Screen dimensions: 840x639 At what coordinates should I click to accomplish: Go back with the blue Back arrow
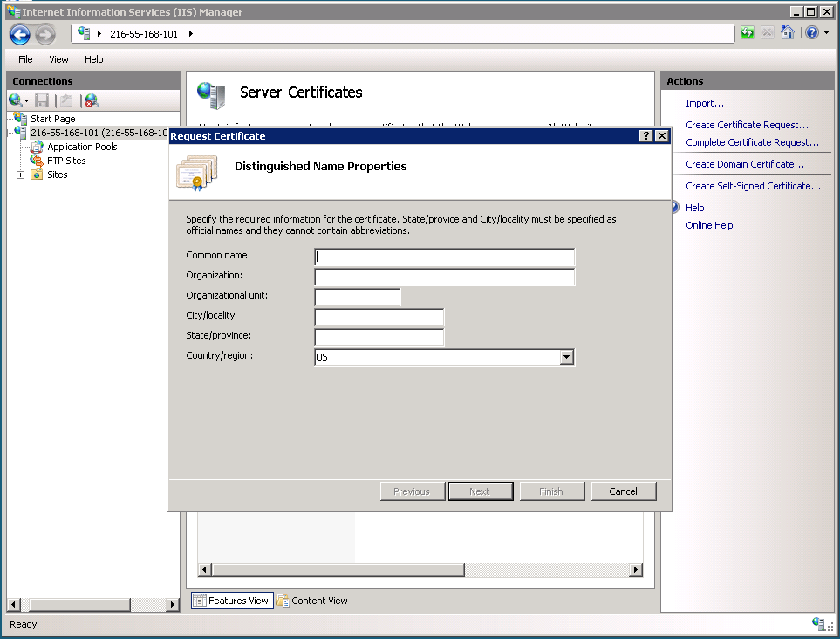[x=20, y=35]
